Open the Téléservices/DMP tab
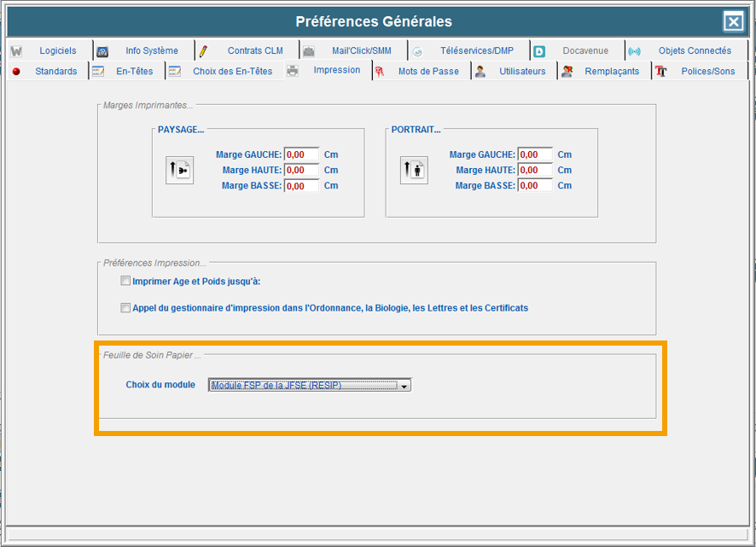Screen dimensions: 756x547 pyautogui.click(x=476, y=51)
